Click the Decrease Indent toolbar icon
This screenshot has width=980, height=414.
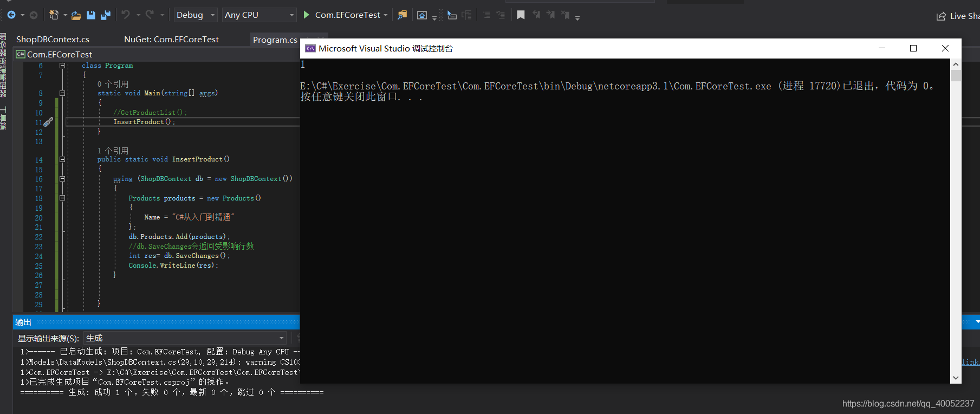click(x=486, y=15)
